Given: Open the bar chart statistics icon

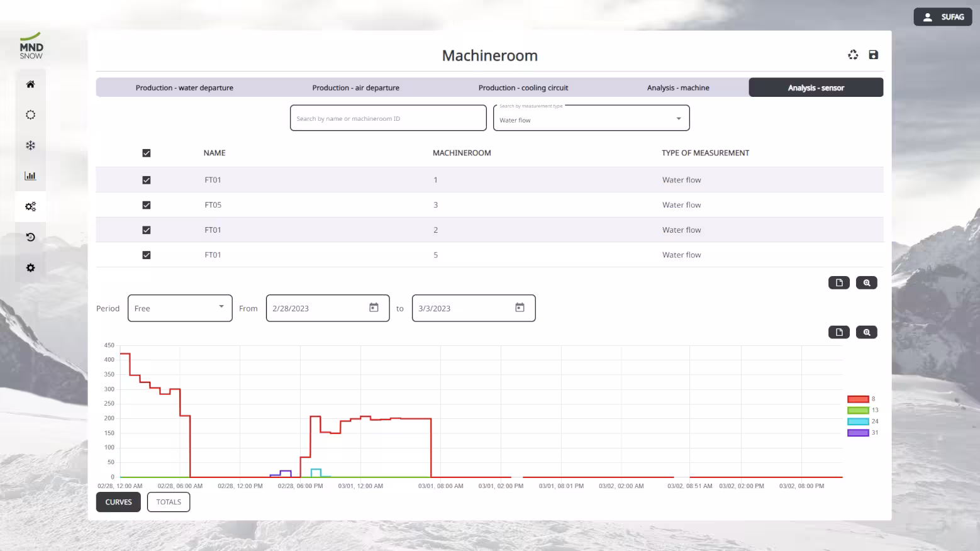Looking at the screenshot, I should 30,176.
